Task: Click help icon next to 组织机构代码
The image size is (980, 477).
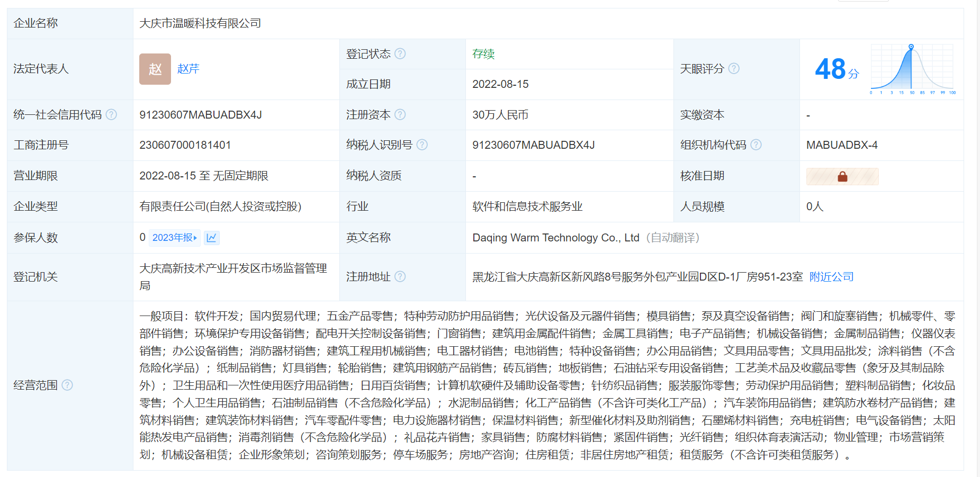Action: (756, 145)
